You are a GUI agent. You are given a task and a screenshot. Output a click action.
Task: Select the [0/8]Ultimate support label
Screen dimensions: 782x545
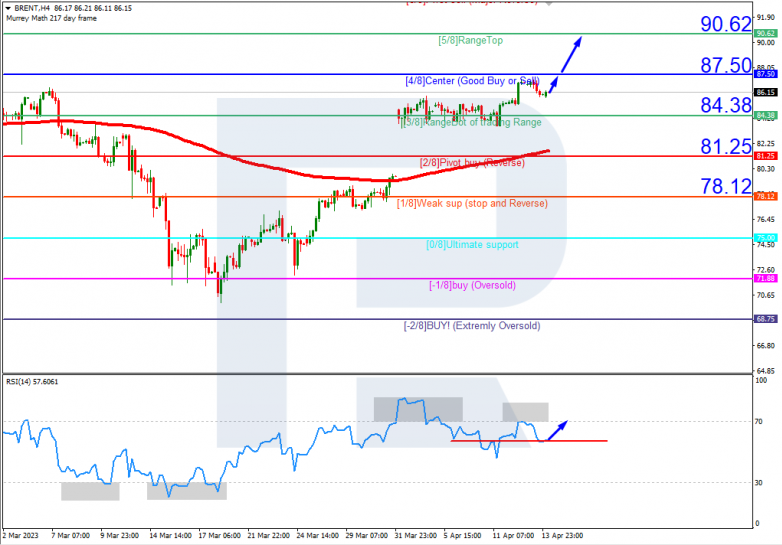click(x=472, y=244)
